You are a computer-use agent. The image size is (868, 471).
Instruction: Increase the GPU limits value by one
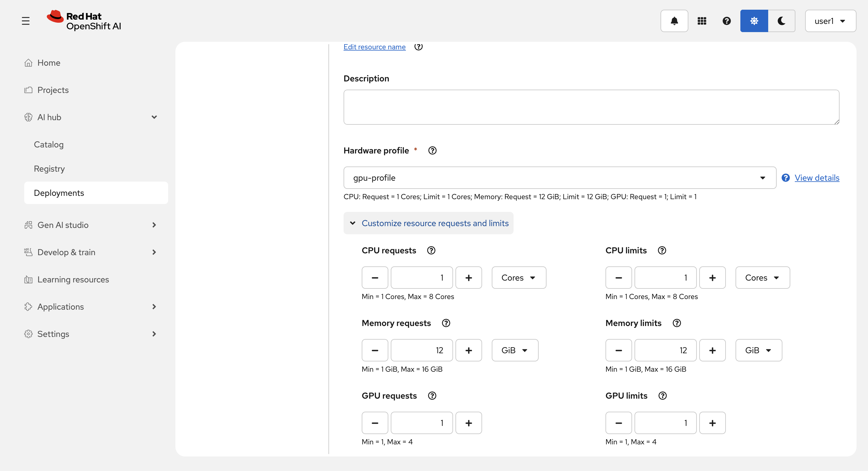point(712,423)
